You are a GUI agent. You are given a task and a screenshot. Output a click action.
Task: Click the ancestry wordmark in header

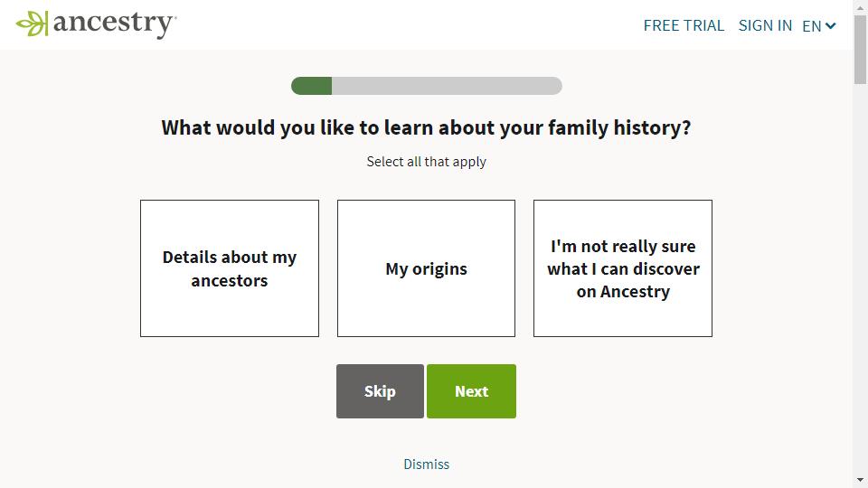tap(115, 24)
